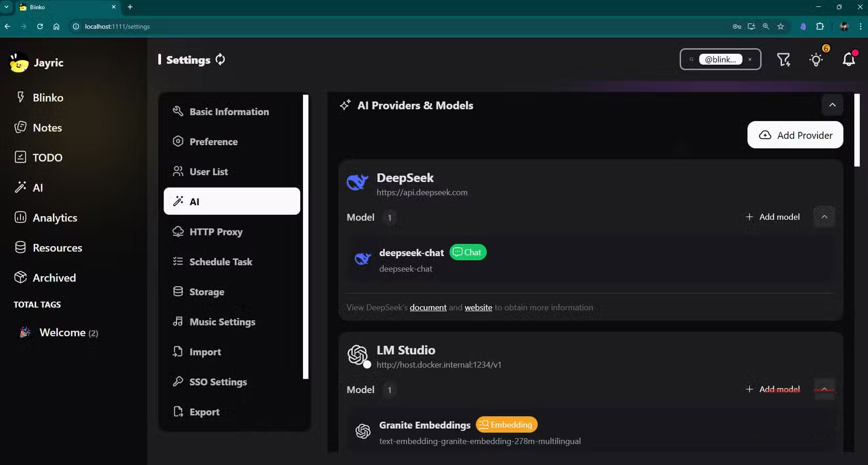Click the refresh icon beside Settings title

click(220, 59)
